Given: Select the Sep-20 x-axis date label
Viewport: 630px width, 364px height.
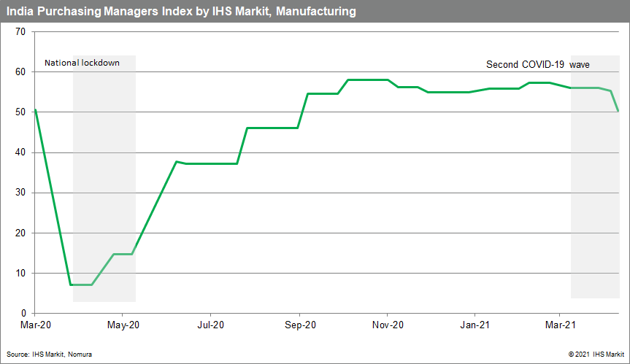Looking at the screenshot, I should coord(299,324).
